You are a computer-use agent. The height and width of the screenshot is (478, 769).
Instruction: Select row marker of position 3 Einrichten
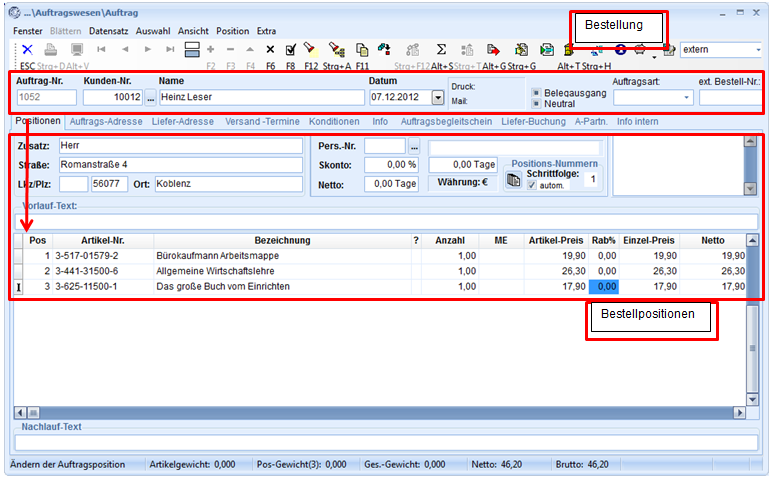18,287
